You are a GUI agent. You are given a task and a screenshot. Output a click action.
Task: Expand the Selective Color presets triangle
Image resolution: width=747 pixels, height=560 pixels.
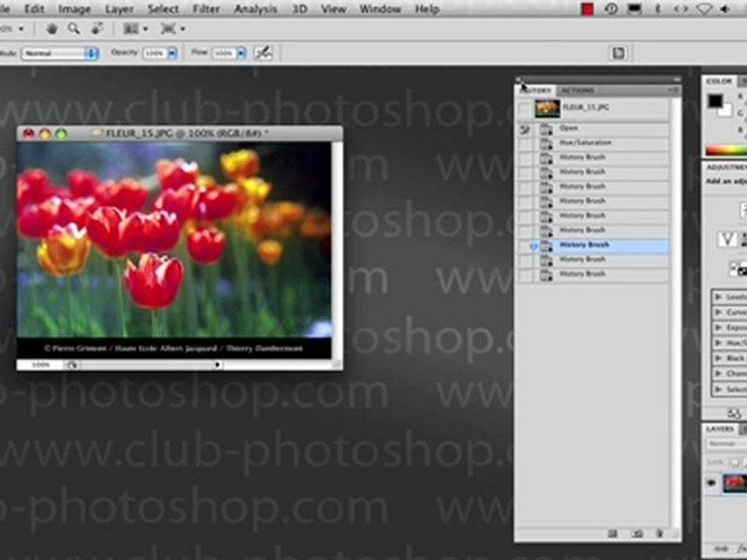[718, 389]
